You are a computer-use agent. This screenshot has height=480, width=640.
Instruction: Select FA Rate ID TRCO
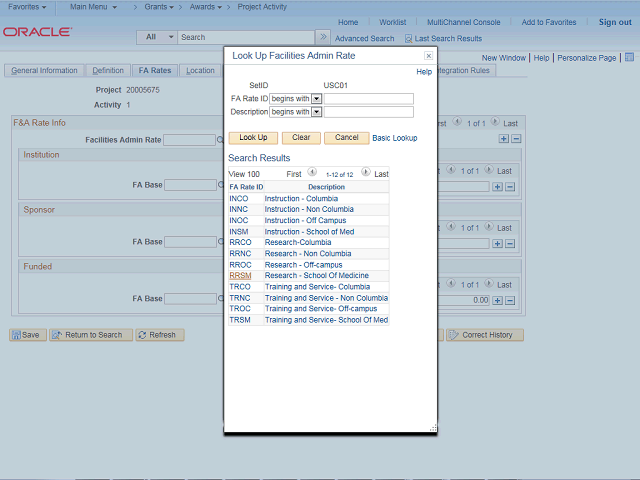click(x=240, y=287)
